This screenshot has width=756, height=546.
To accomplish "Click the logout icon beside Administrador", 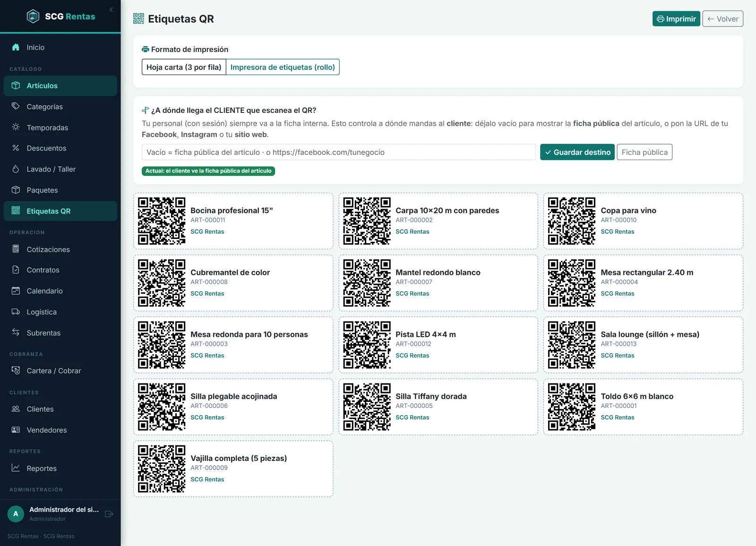I will click(109, 514).
